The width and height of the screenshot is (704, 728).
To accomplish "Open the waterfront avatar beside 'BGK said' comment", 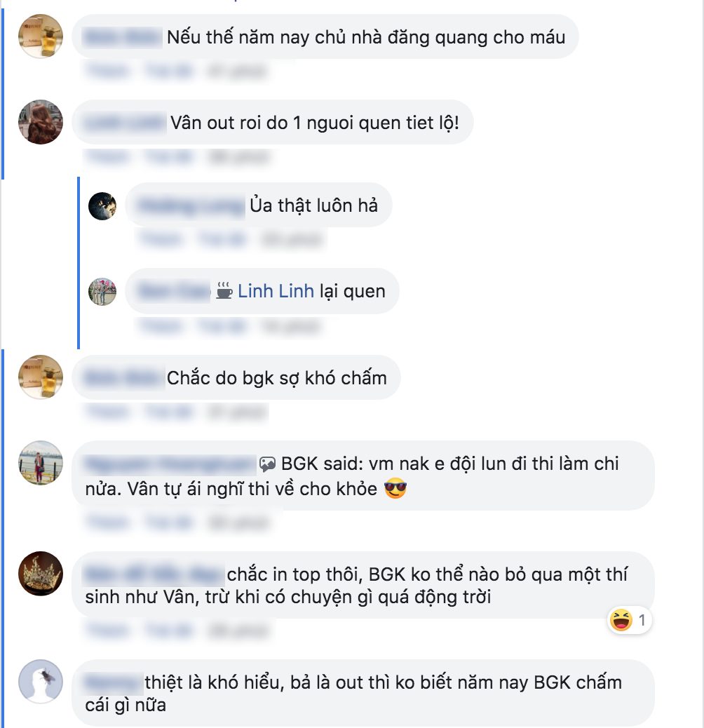I will click(x=41, y=463).
